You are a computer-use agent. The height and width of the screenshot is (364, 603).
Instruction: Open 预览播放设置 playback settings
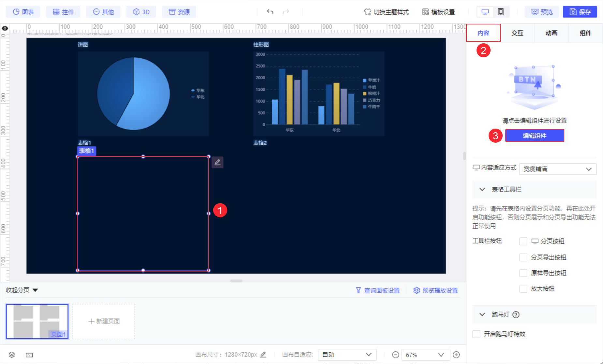[435, 290]
